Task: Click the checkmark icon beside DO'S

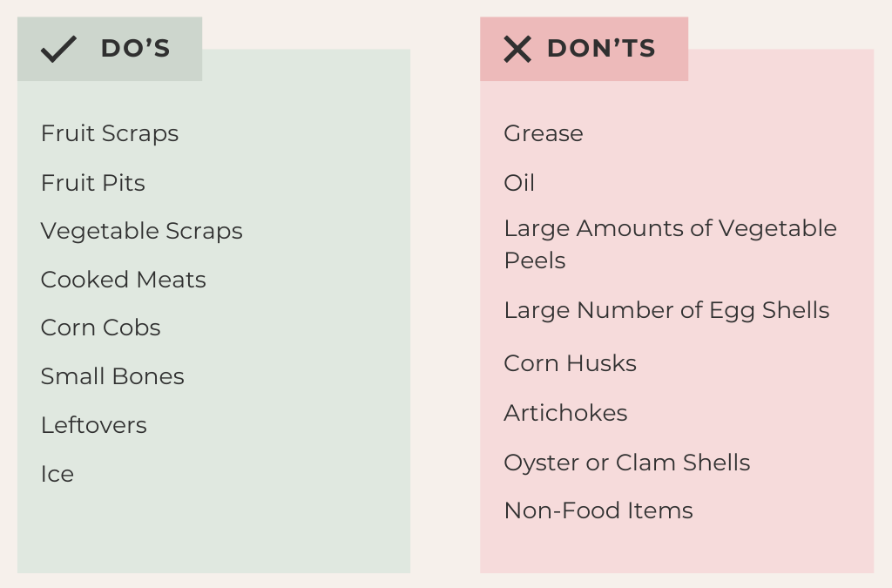Action: coord(58,49)
